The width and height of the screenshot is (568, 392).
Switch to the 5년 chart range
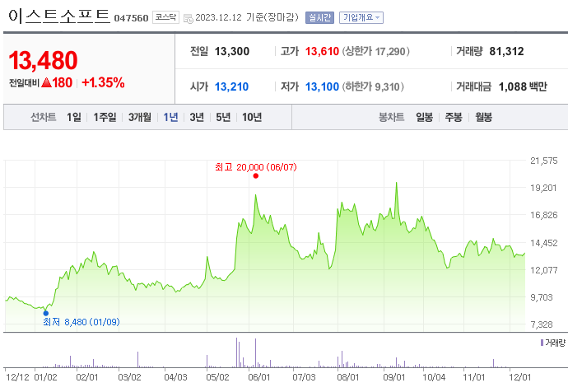[223, 117]
